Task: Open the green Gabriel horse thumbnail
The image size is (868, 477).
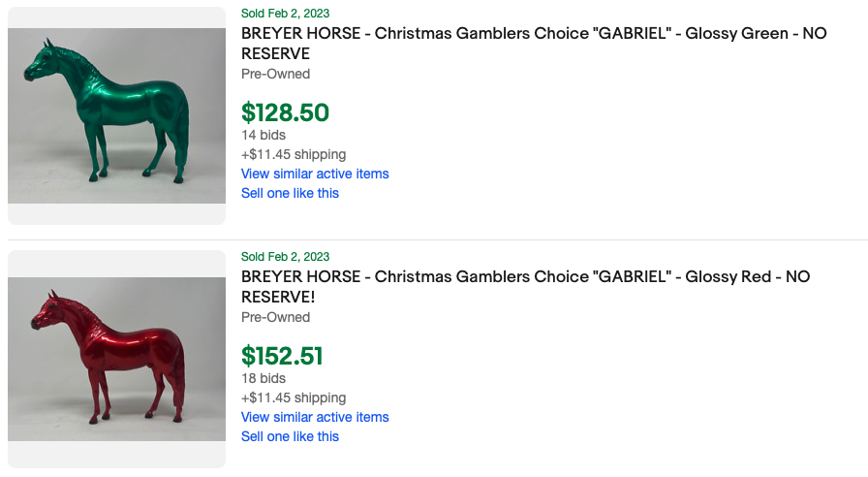Action: click(116, 115)
